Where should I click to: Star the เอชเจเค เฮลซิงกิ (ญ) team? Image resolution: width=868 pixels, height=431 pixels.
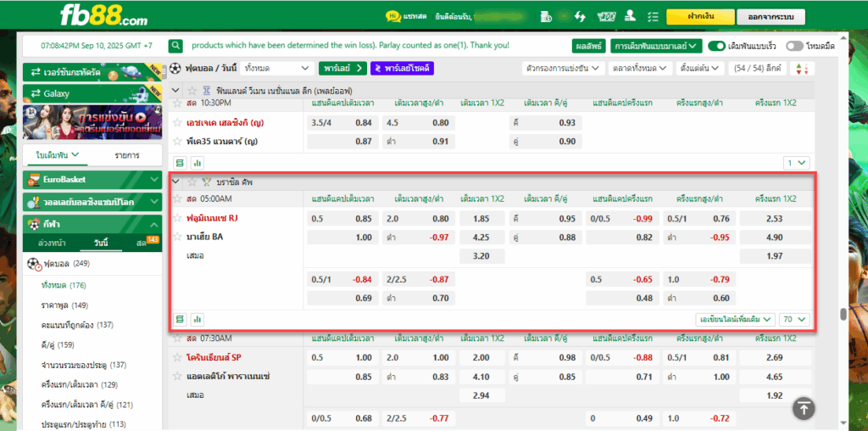pyautogui.click(x=177, y=122)
